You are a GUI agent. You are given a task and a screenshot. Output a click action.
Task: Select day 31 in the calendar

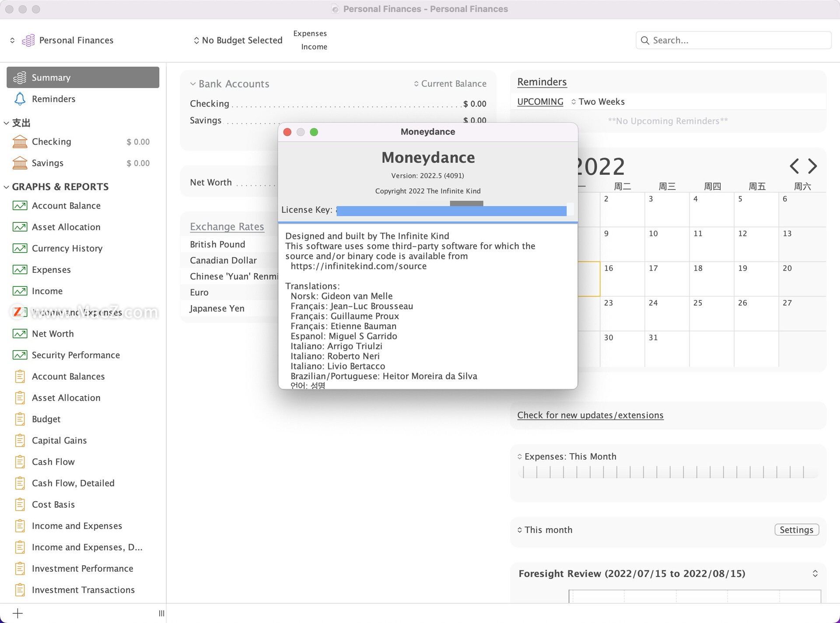667,348
